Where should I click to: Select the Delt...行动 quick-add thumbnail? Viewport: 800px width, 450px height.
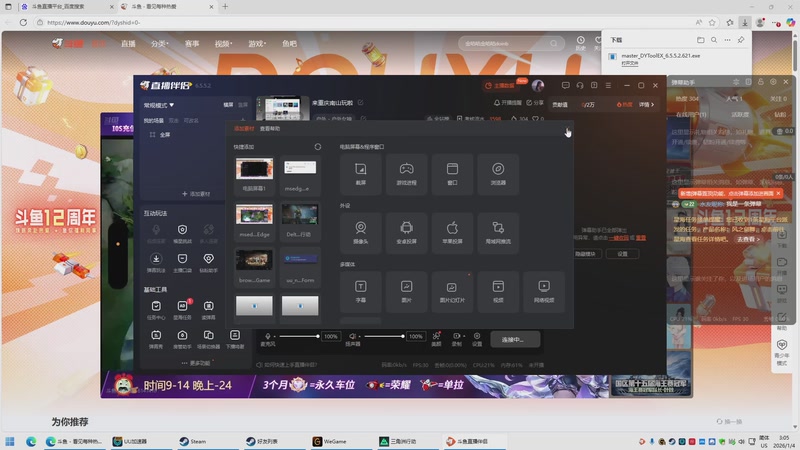(299, 220)
